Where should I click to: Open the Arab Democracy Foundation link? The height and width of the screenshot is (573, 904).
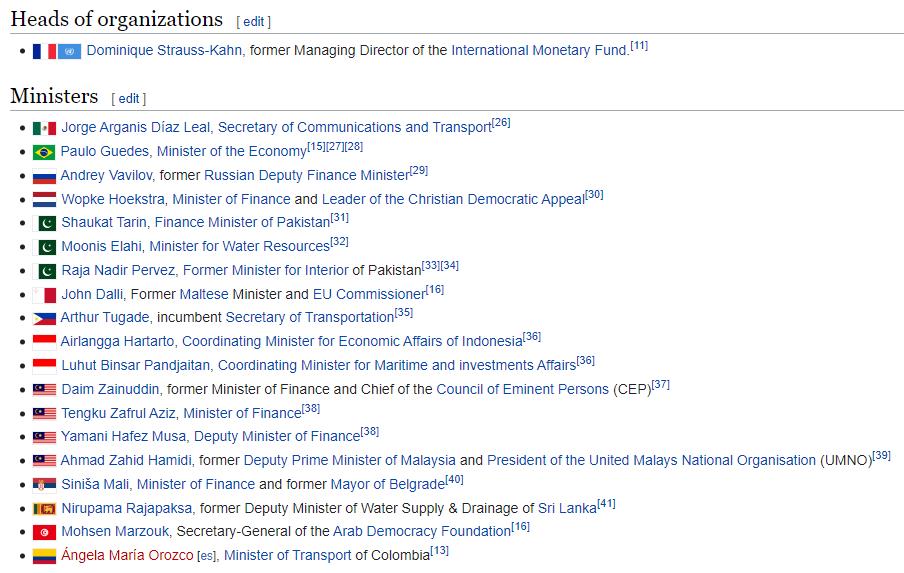click(422, 531)
